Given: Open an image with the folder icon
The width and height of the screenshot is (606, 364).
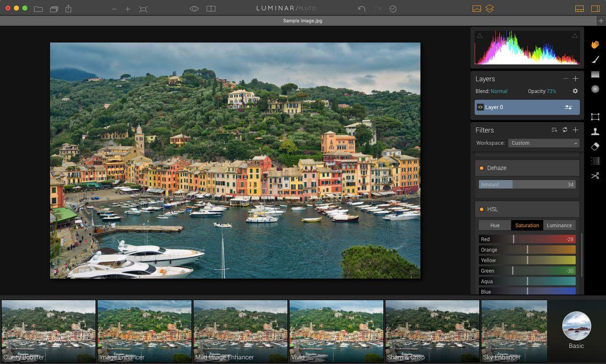Looking at the screenshot, I should coord(38,9).
